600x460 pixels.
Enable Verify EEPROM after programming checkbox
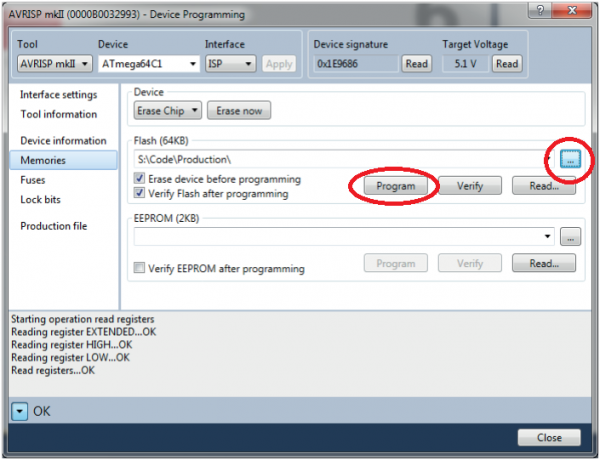(x=139, y=268)
